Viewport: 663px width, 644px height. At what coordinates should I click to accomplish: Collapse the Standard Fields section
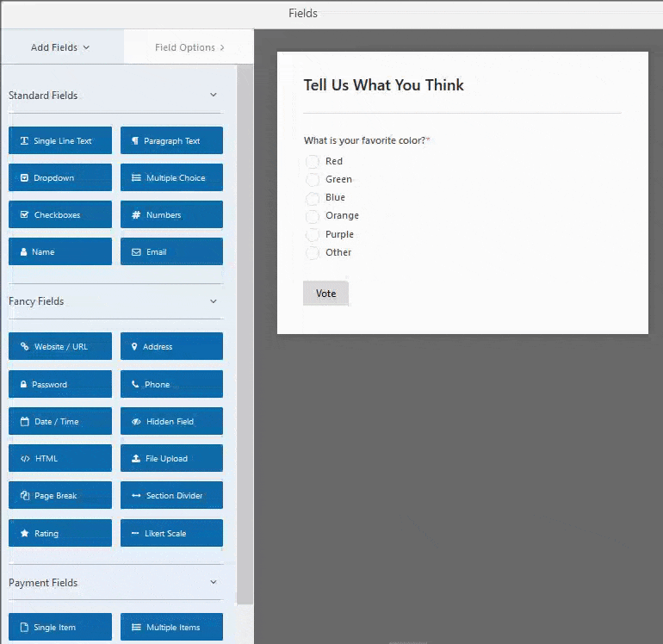[214, 96]
